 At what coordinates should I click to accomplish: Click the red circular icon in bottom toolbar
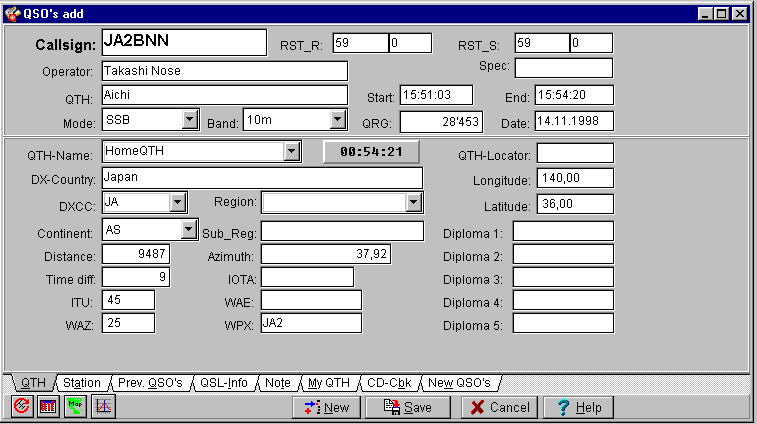(22, 407)
